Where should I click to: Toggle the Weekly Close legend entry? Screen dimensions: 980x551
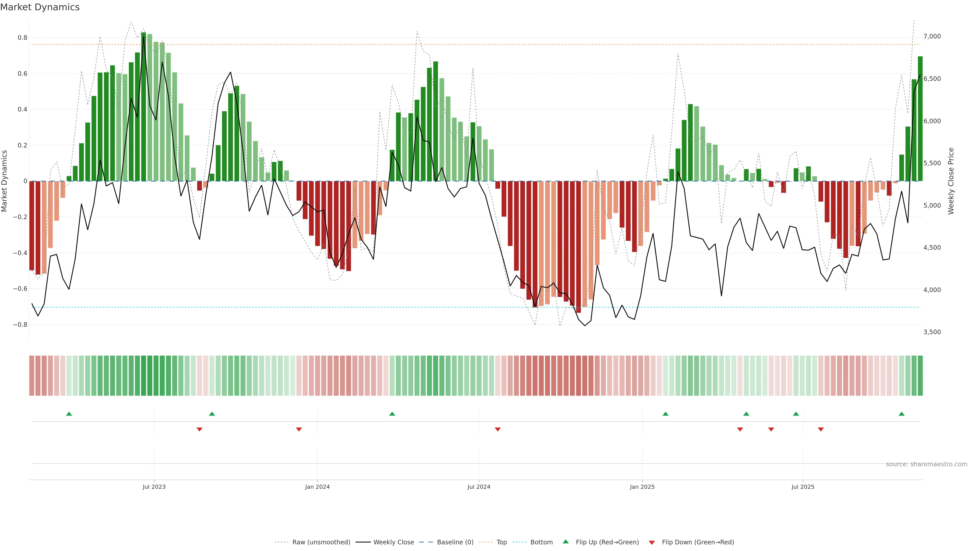click(x=393, y=542)
